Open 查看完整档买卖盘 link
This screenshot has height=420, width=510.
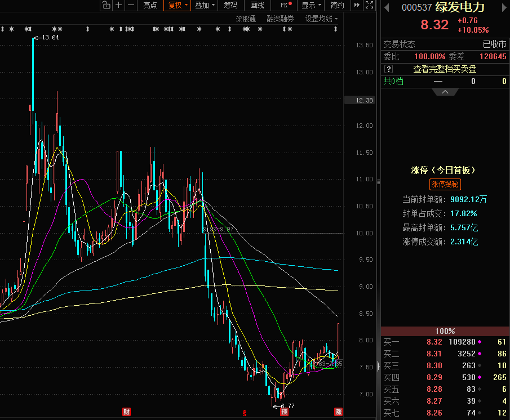click(x=445, y=69)
